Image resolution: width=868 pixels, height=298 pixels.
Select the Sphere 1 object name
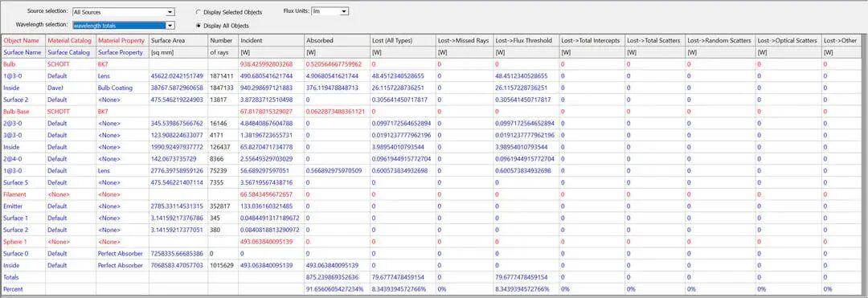point(15,242)
